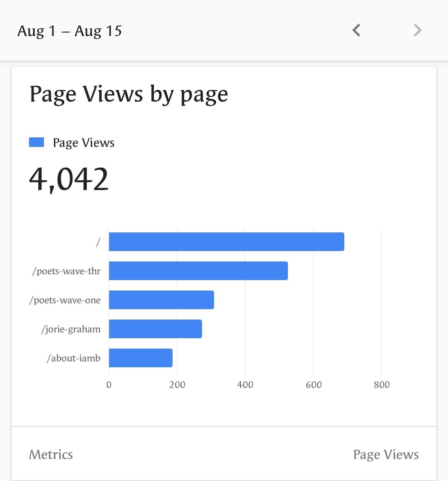The width and height of the screenshot is (448, 481).
Task: Click the /about-iamb page label
Action: point(73,358)
